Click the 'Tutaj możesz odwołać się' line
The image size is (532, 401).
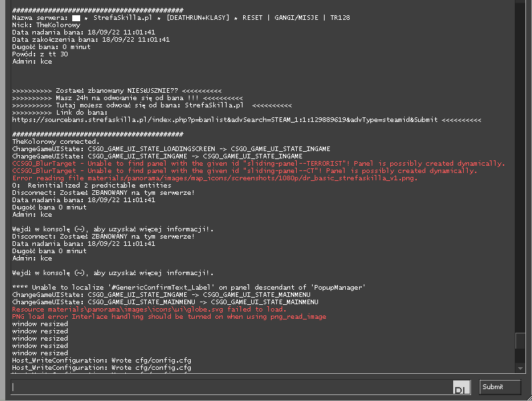[x=152, y=105]
